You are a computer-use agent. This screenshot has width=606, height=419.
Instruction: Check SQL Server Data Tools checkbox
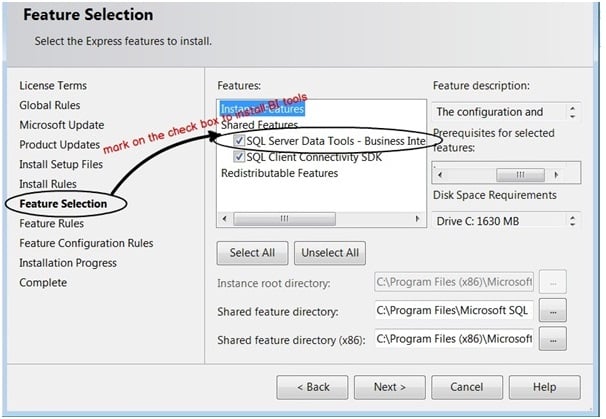pyautogui.click(x=239, y=141)
